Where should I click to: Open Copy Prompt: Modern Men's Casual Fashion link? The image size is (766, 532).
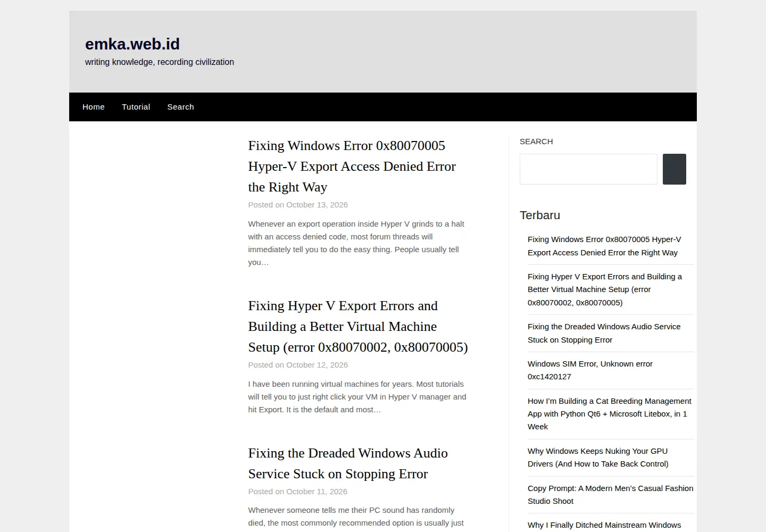tap(611, 495)
